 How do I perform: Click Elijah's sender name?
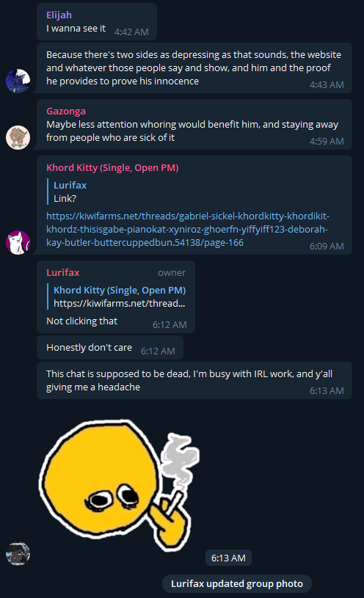coord(59,15)
